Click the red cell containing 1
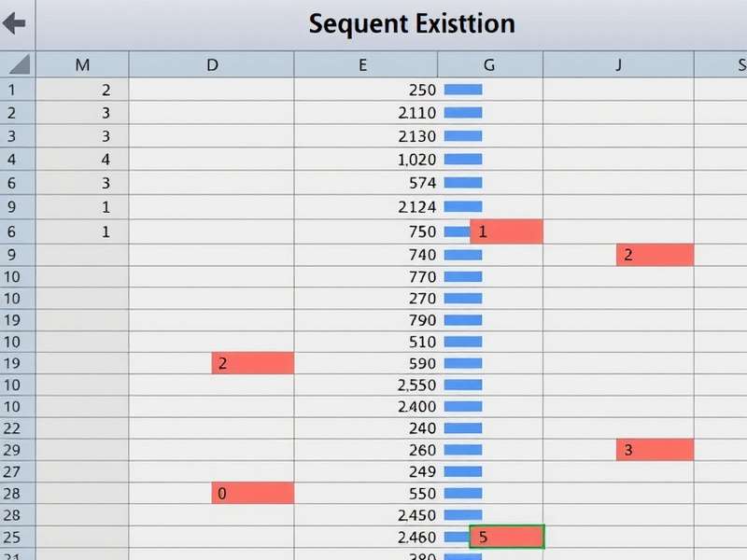This screenshot has height=560, width=747. tap(505, 231)
